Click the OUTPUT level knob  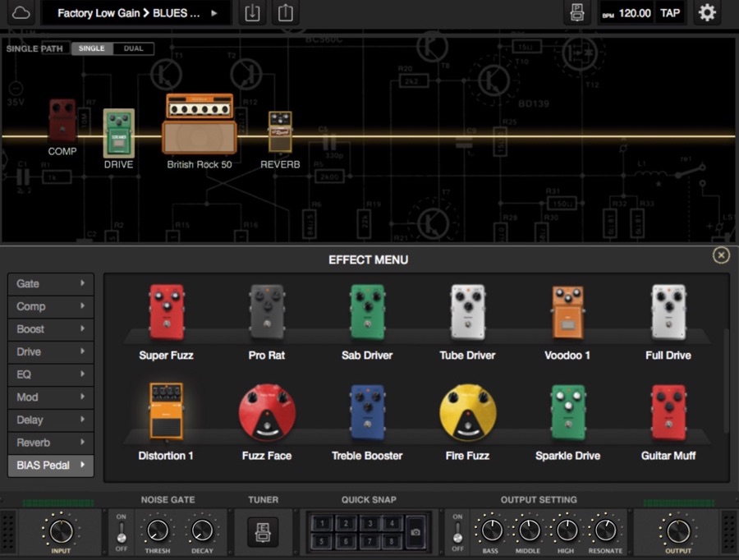tap(677, 530)
